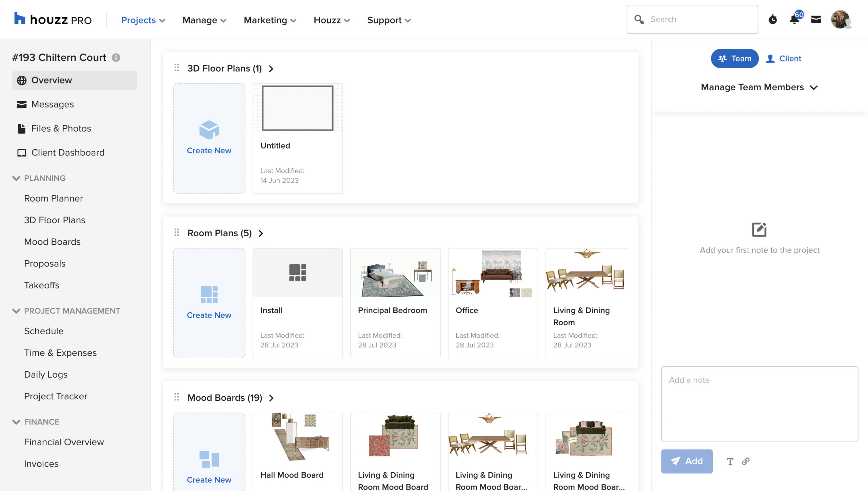Viewport: 868px width, 491px height.
Task: Click the text formatting T icon
Action: pos(730,461)
